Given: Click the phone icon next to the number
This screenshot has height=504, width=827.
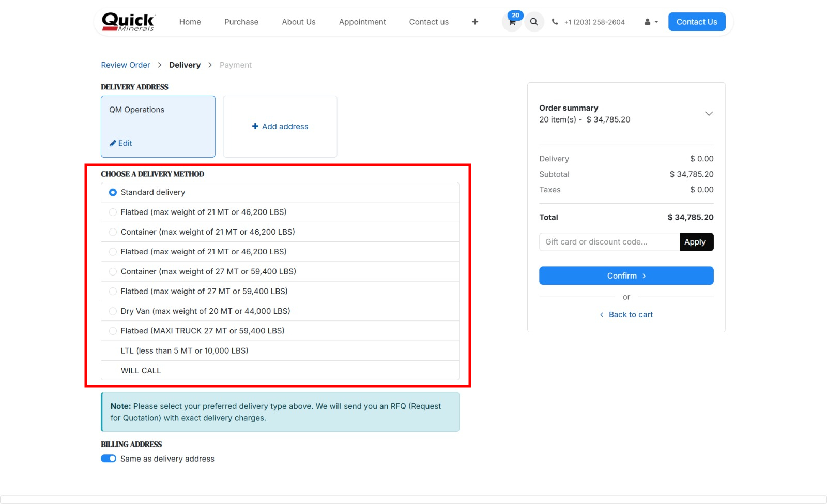Looking at the screenshot, I should (x=555, y=22).
